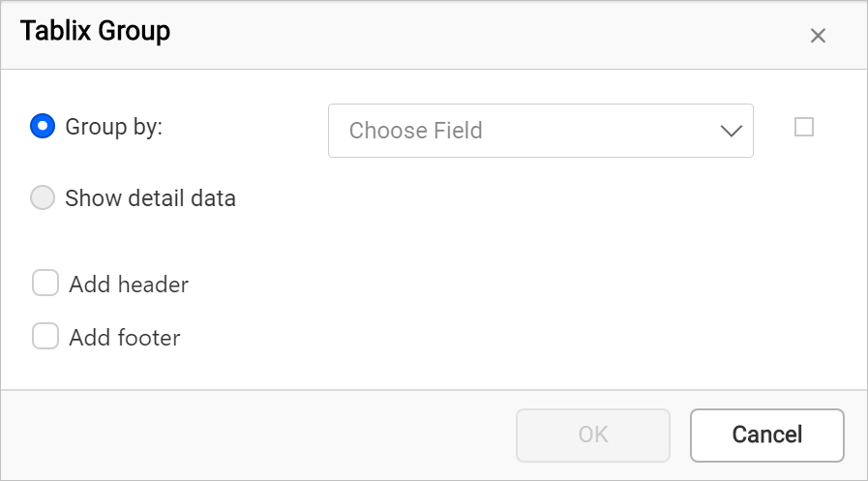Image resolution: width=868 pixels, height=481 pixels.
Task: Select the Show detail data radio button
Action: [x=43, y=197]
